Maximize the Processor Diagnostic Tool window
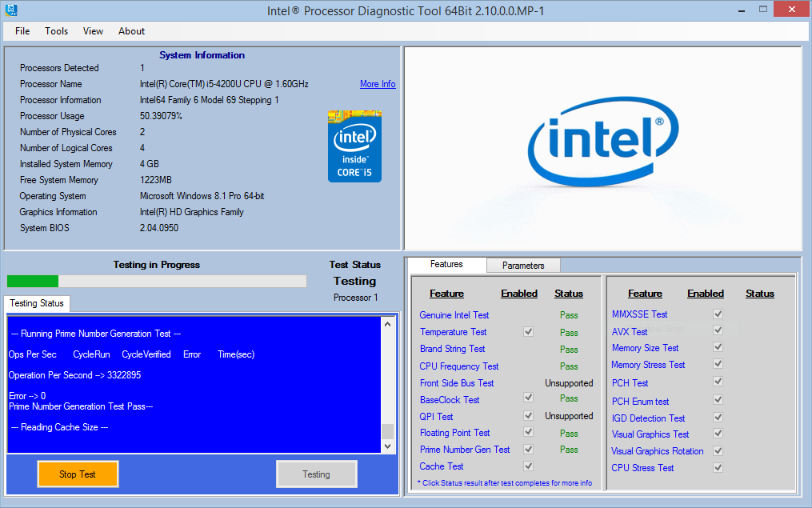The image size is (812, 508). (763, 9)
